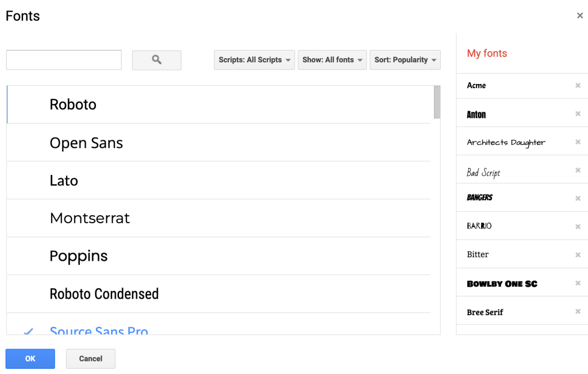Remove Bowlby One SC from My fonts
588x374 pixels.
tap(578, 283)
